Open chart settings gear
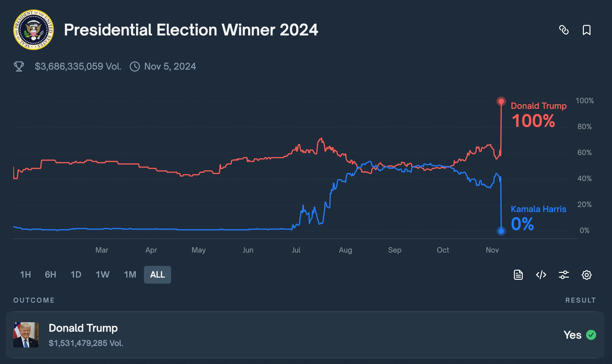Screen dimensions: 612x364 coord(586,275)
